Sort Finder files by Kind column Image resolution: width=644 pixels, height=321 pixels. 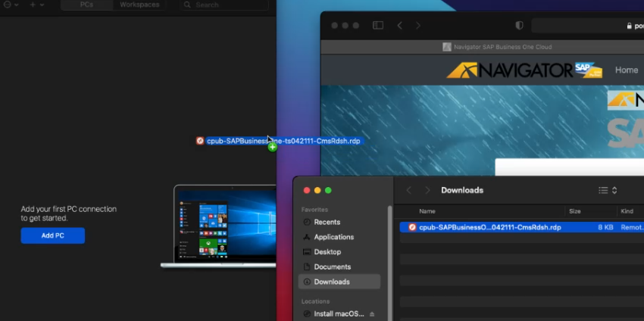tap(627, 211)
